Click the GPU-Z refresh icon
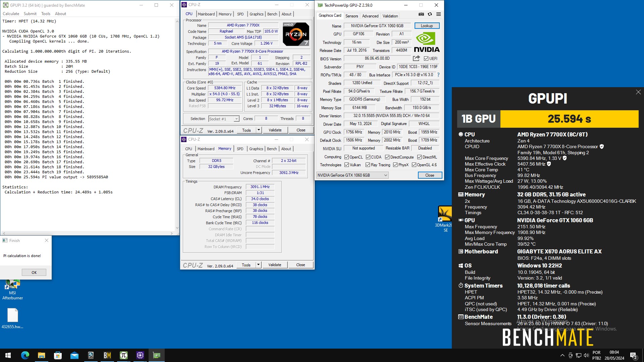Viewport: 644px width, 362px height. [430, 14]
